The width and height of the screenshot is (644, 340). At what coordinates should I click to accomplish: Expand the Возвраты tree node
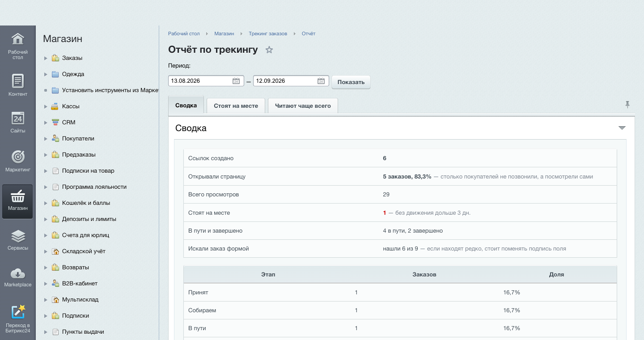pyautogui.click(x=46, y=268)
